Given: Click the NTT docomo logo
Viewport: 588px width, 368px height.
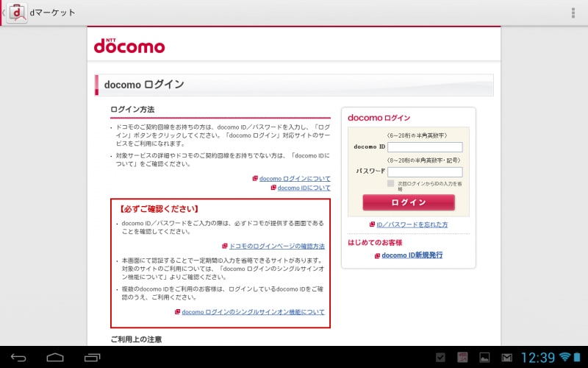Looking at the screenshot, I should [129, 45].
